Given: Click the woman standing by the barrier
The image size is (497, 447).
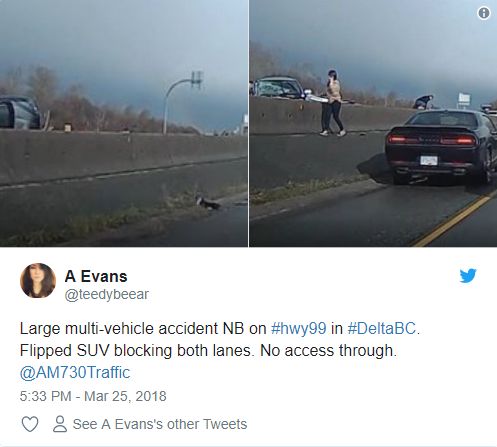Looking at the screenshot, I should (332, 103).
